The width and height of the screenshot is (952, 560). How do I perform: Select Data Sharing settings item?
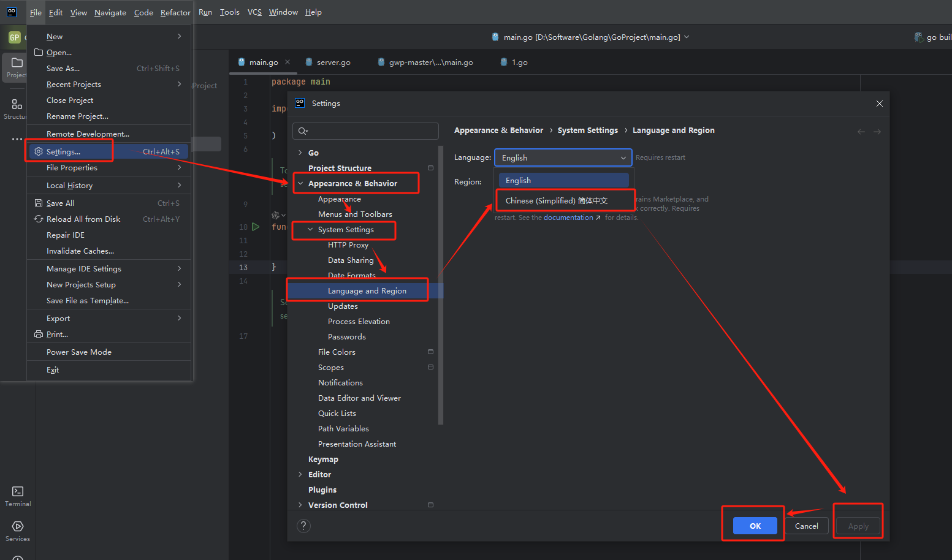click(x=351, y=260)
